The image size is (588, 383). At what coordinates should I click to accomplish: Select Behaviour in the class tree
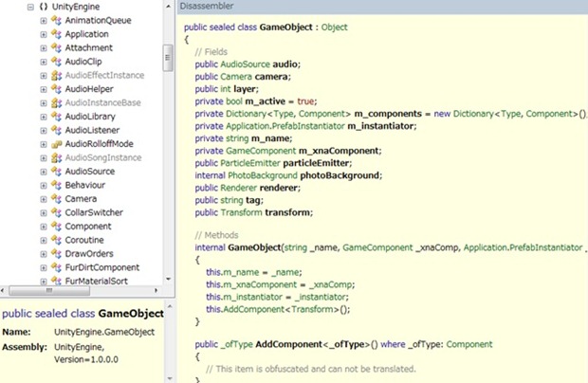point(84,185)
